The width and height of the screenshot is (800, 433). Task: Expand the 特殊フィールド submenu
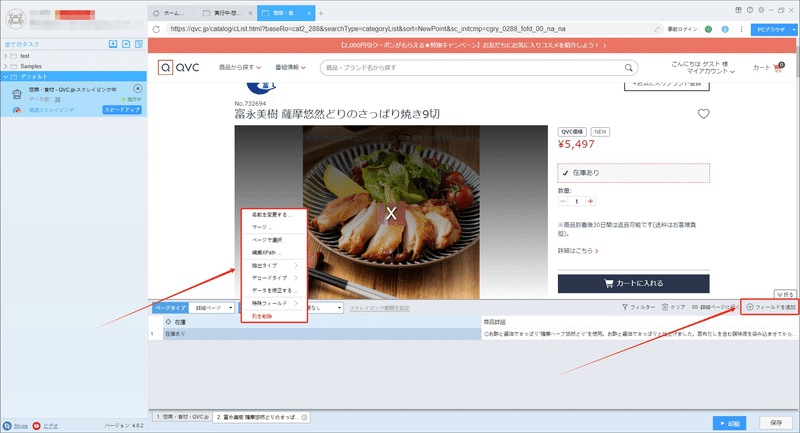[x=272, y=303]
